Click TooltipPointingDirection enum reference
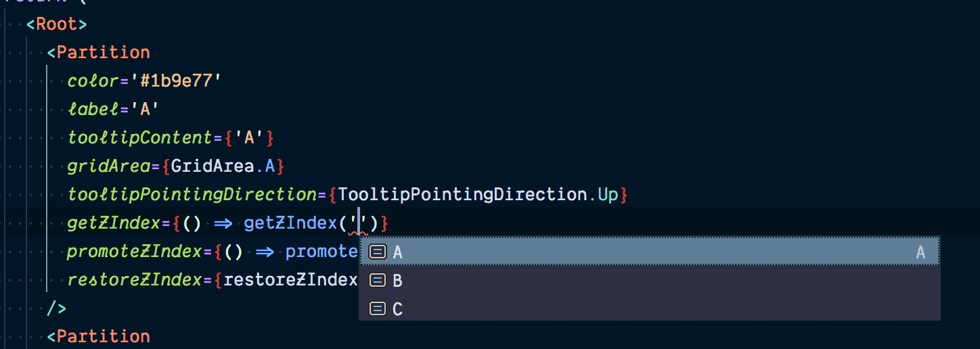 (462, 195)
